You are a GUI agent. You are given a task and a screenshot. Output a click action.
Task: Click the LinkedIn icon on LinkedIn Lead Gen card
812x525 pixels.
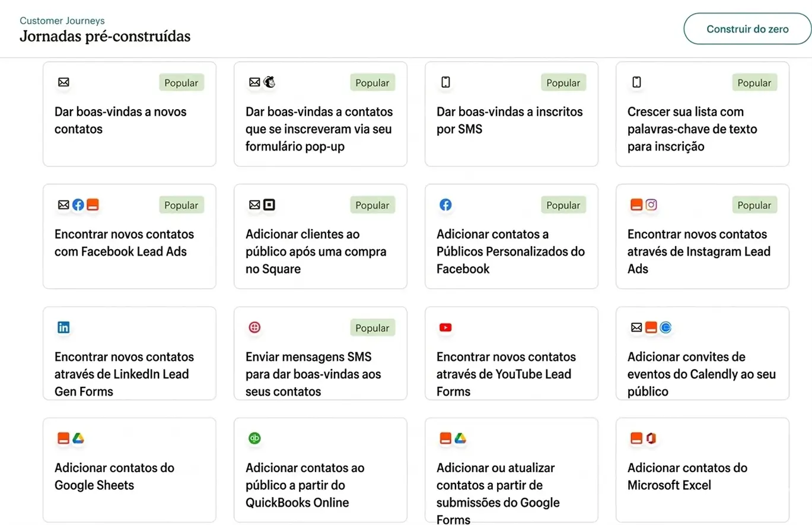coord(63,327)
